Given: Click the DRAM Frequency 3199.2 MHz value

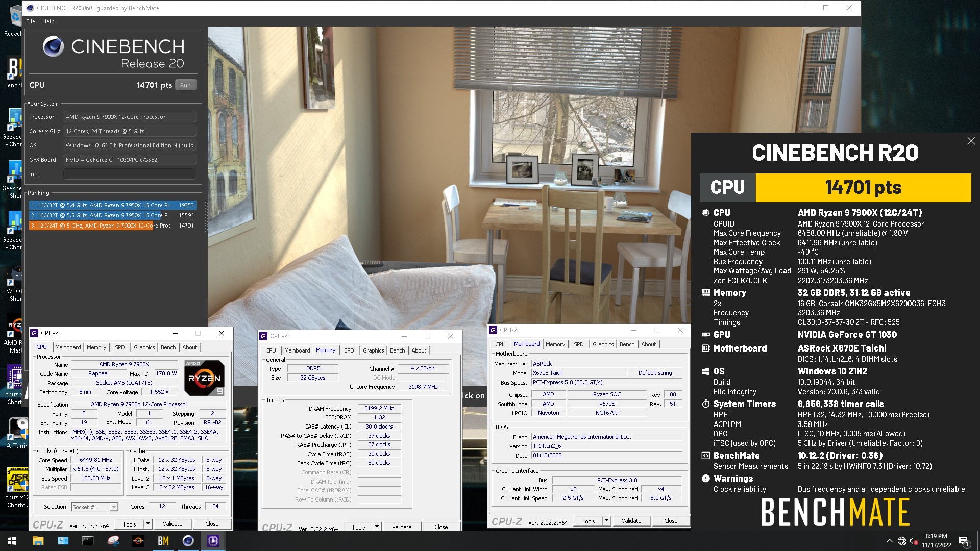Looking at the screenshot, I should 379,408.
